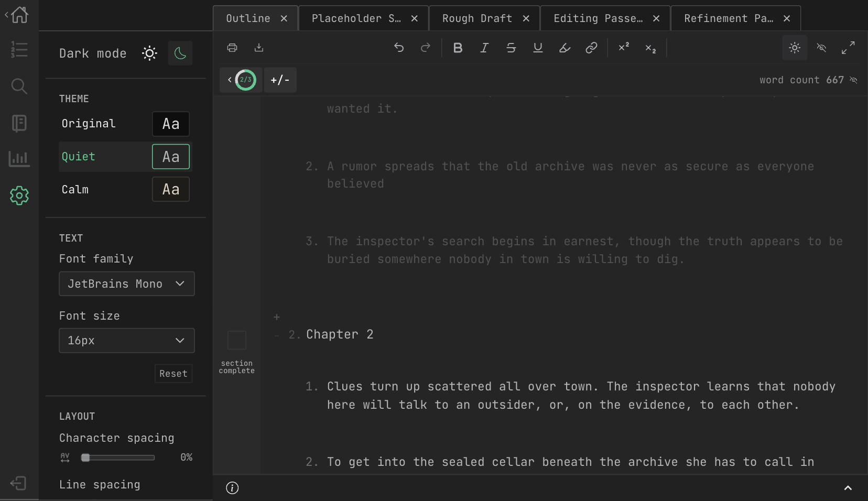The width and height of the screenshot is (868, 501).
Task: Print the document
Action: coord(232,48)
